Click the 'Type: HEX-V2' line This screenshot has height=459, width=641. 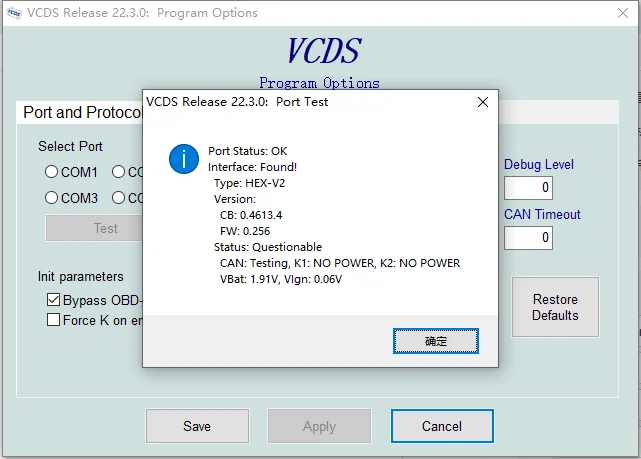[x=249, y=183]
